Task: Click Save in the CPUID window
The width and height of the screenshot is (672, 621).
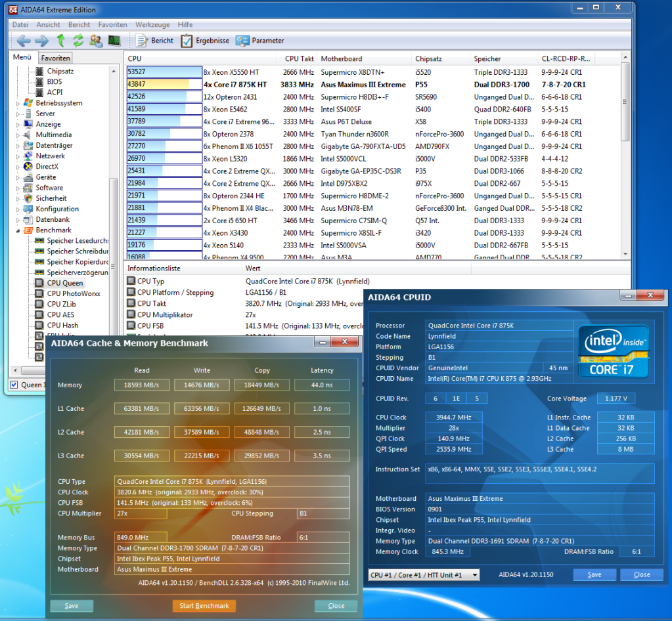Action: 594,575
